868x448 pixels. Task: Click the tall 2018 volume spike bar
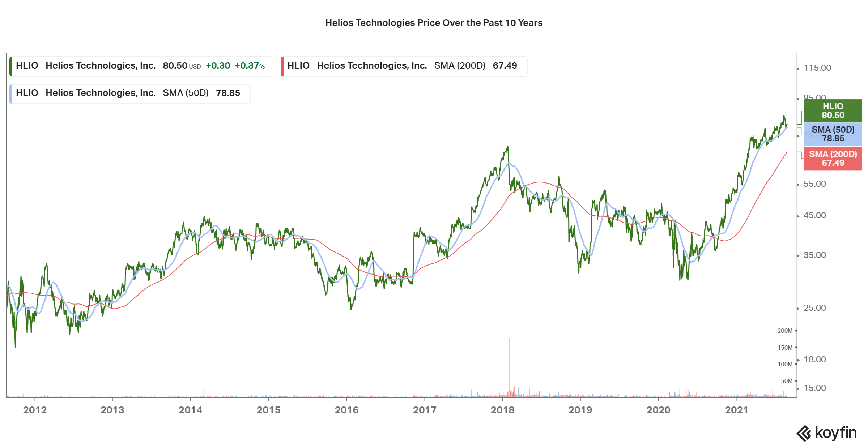pyautogui.click(x=509, y=367)
